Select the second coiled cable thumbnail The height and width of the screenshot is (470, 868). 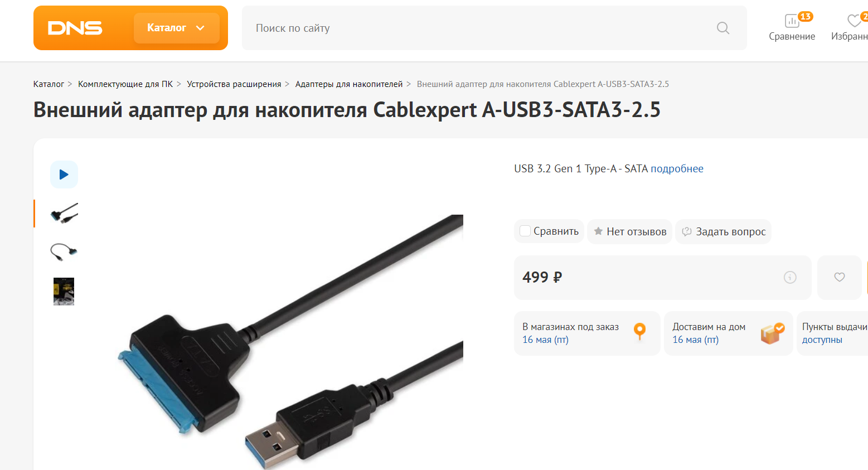tap(64, 252)
